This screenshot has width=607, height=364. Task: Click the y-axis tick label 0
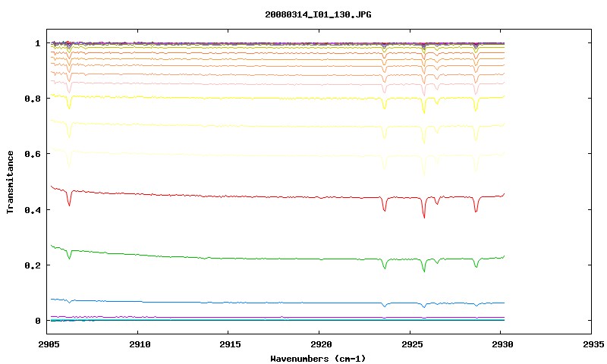click(x=37, y=321)
